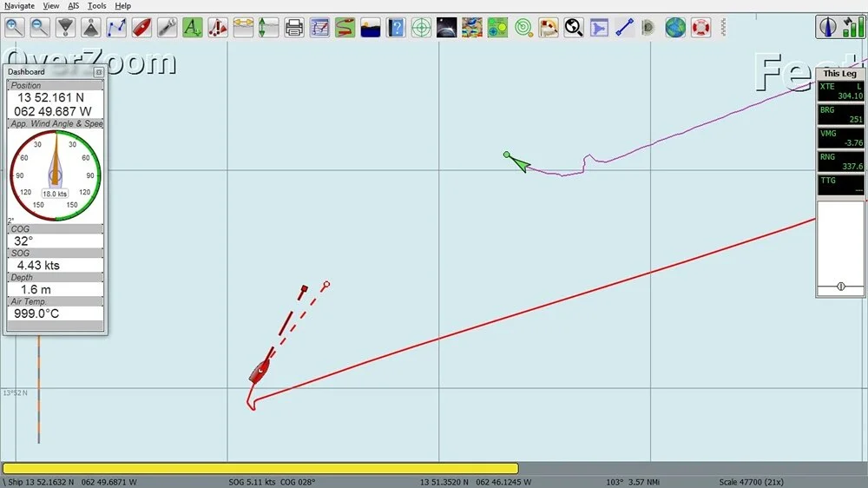Viewport: 868px width, 488px height.
Task: Click the compass north-up indicator
Action: pos(828,27)
